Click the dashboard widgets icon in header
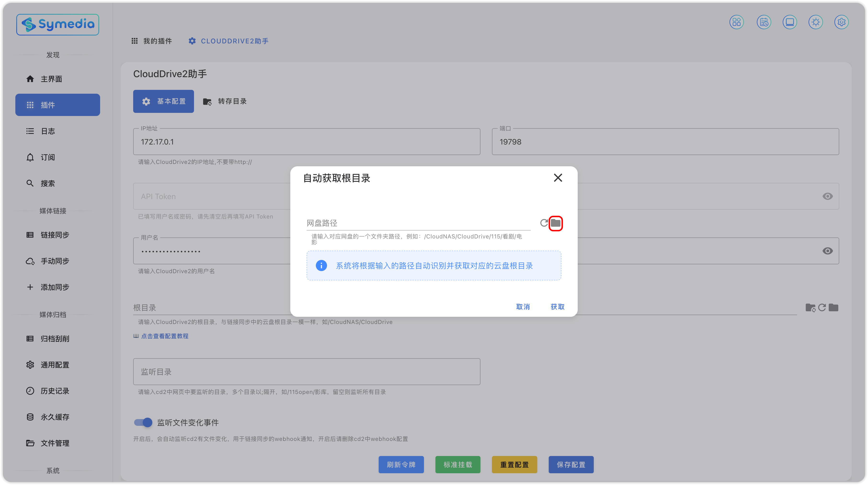The width and height of the screenshot is (868, 485). coord(737,22)
